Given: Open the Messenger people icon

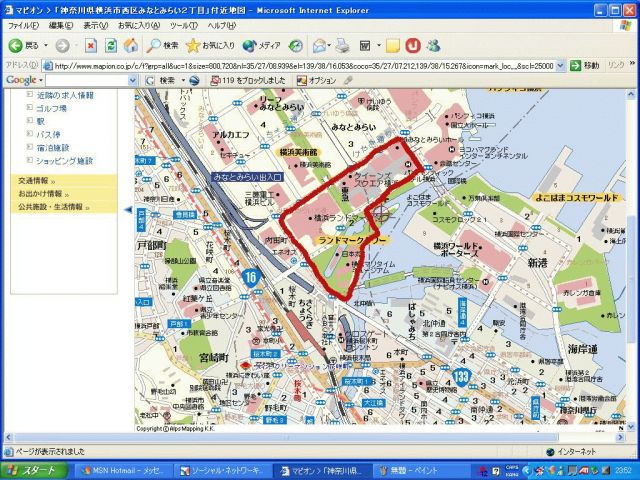Looking at the screenshot, I should pyautogui.click(x=433, y=46).
